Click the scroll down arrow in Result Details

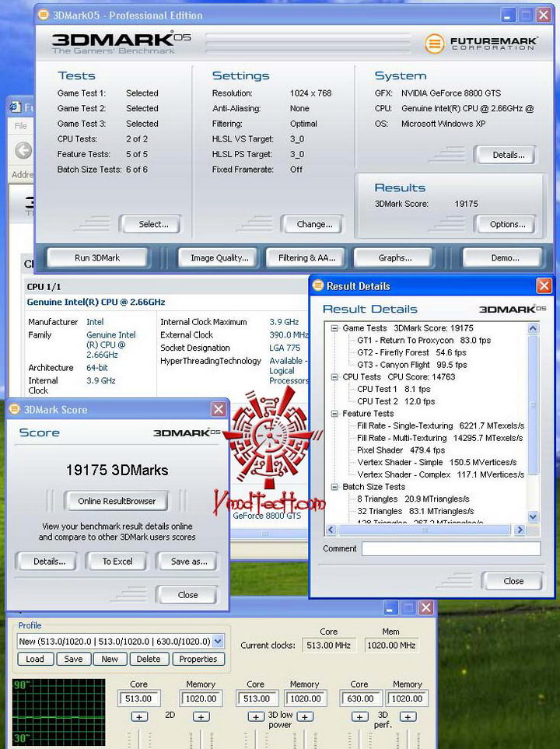[533, 516]
